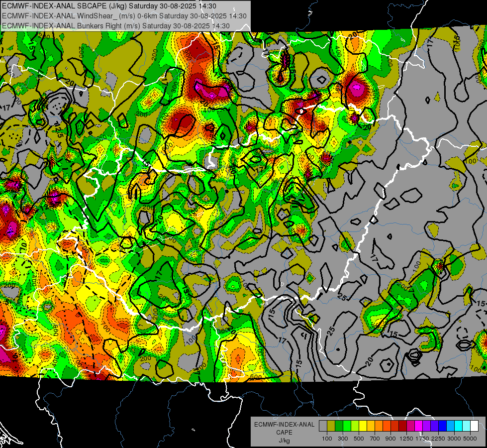Select the pale cyan swatch left of 5000
This screenshot has height=448, width=487.
point(467,426)
